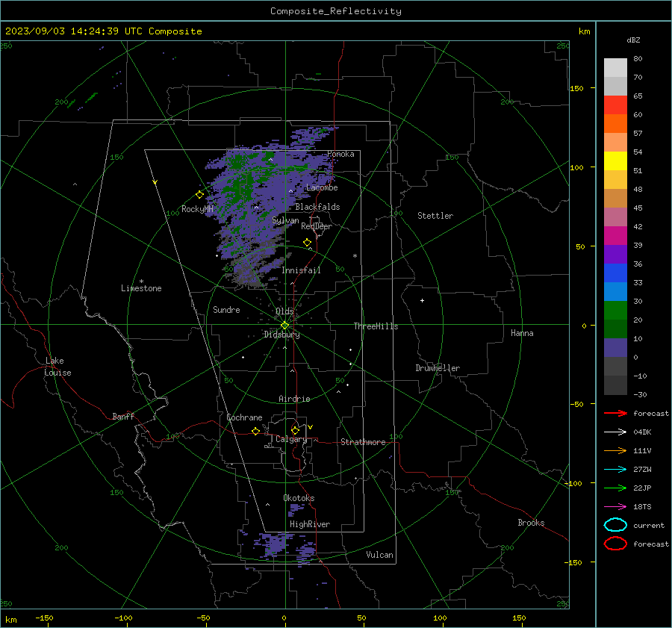Click the -30 dBZ scale value

pyautogui.click(x=641, y=395)
